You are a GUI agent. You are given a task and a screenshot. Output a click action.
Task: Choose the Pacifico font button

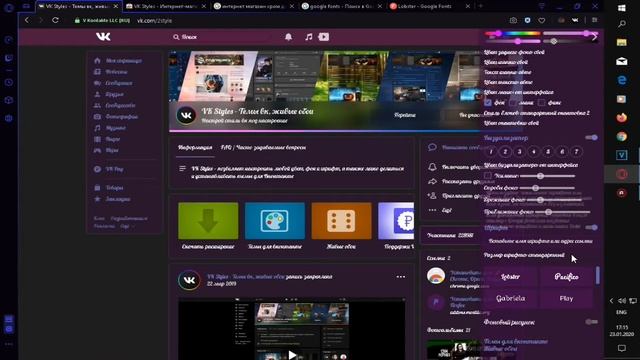(x=566, y=277)
